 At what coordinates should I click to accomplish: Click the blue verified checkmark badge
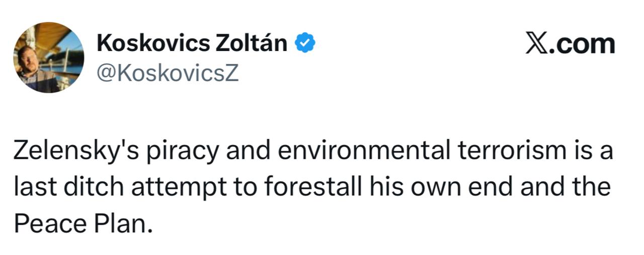(305, 44)
